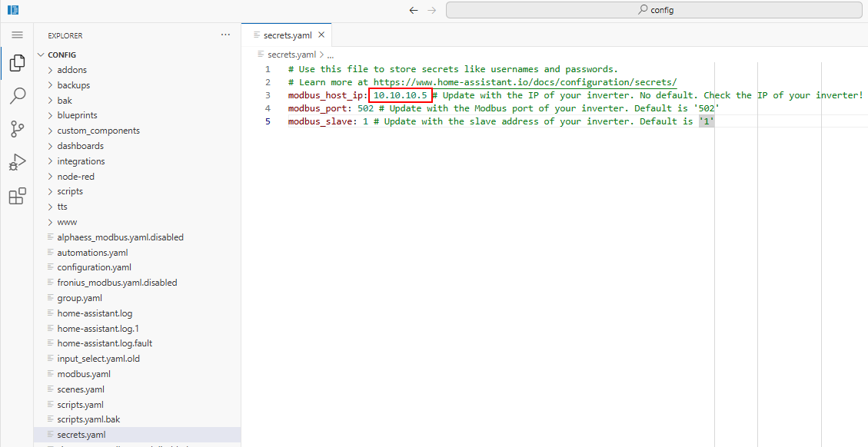Click the config search box
868x447 pixels.
click(653, 10)
